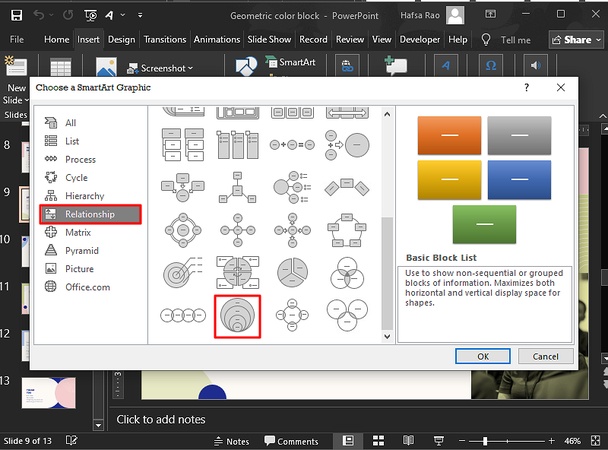608x450 pixels.
Task: Cancel the SmartArt dialog
Action: [545, 356]
